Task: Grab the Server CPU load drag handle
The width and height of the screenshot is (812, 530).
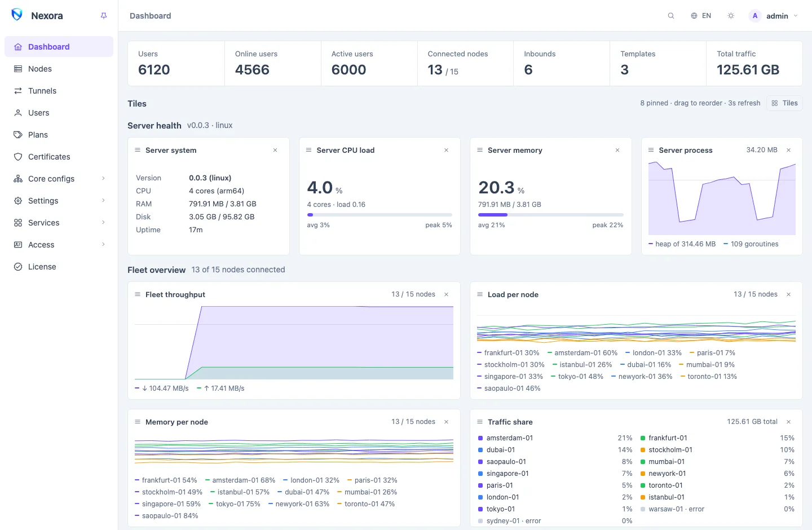Action: (x=308, y=150)
